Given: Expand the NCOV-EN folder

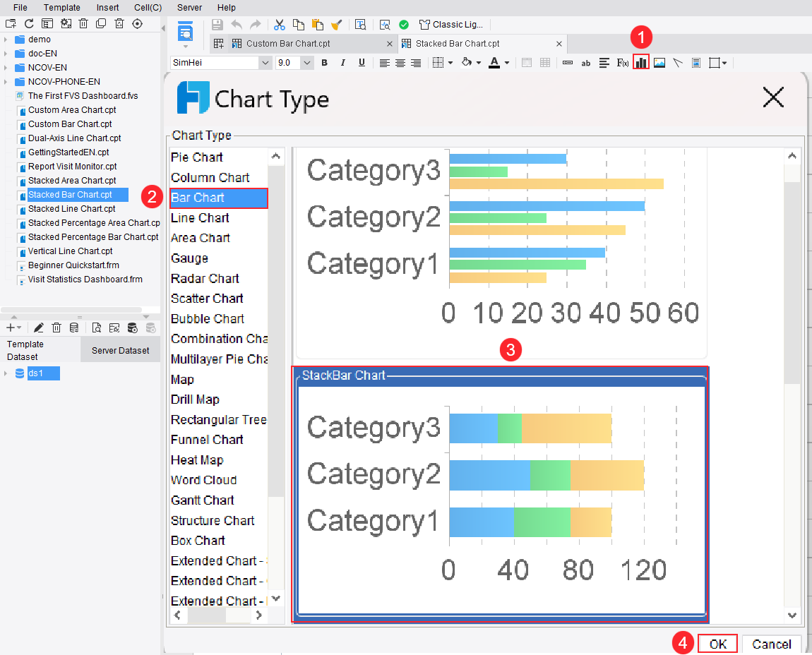Looking at the screenshot, I should [x=6, y=67].
